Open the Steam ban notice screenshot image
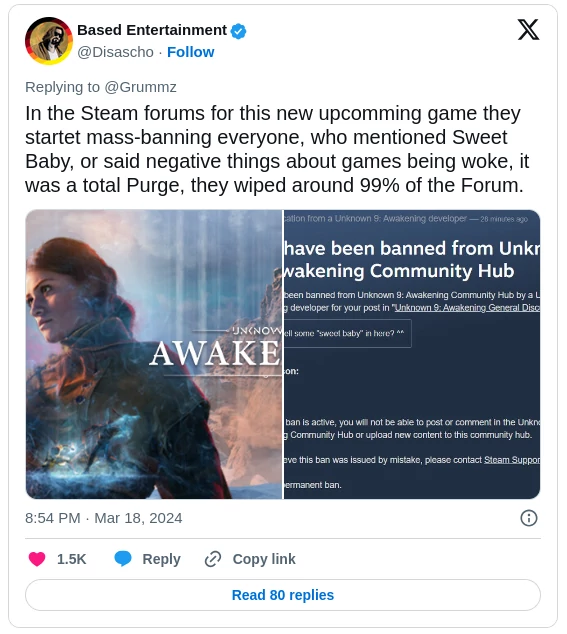The height and width of the screenshot is (634, 567). [x=412, y=354]
